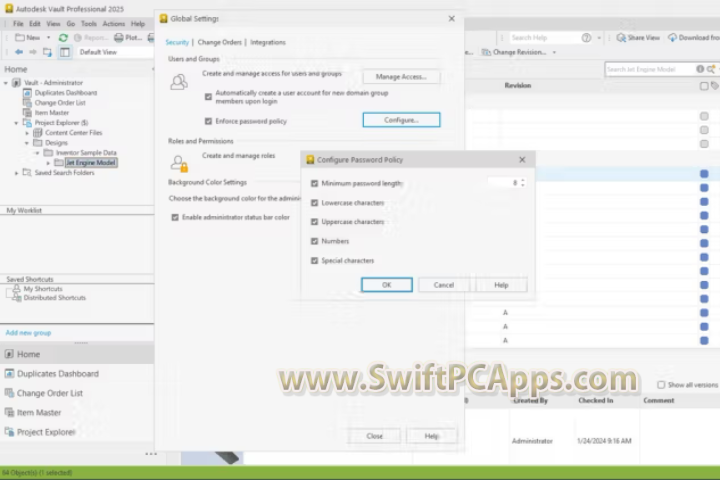Click the Add new group link
This screenshot has width=720, height=480.
pyautogui.click(x=28, y=333)
